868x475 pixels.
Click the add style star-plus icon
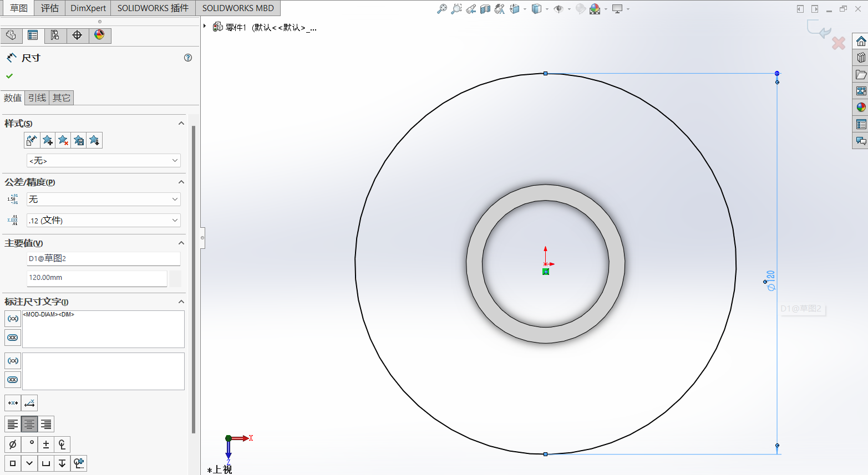pos(48,141)
